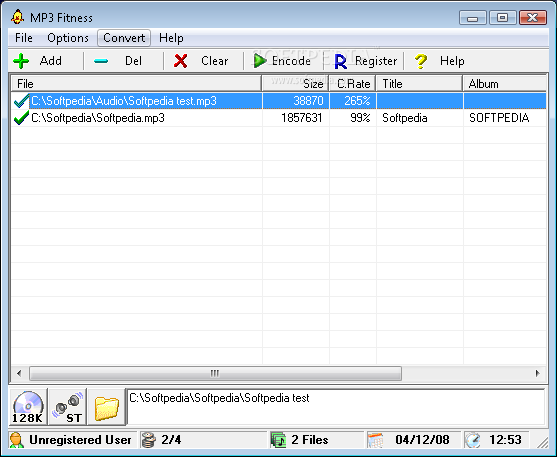Click the MP3 Fitness app icon in title bar
The height and width of the screenshot is (457, 557).
coord(17,17)
